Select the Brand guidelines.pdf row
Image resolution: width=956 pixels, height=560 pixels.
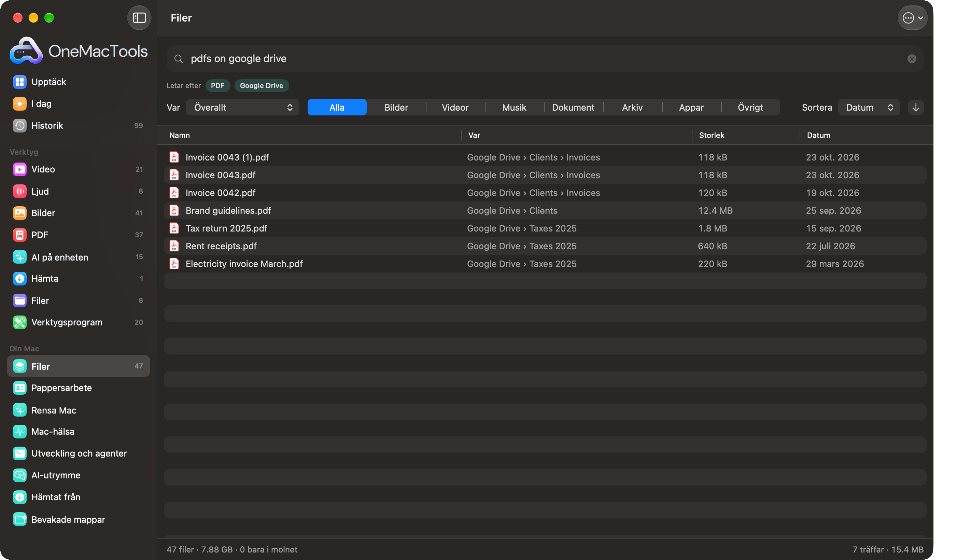(x=545, y=211)
